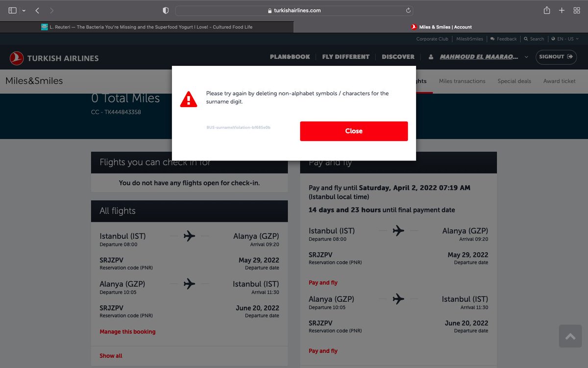Open the PLAN&BOOK menu

(x=290, y=57)
